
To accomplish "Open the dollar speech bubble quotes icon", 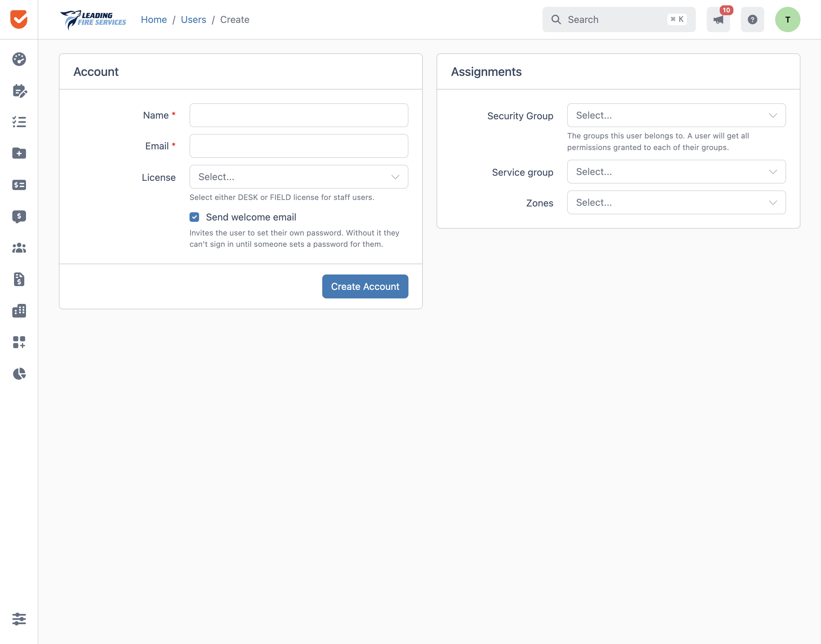I will click(19, 216).
